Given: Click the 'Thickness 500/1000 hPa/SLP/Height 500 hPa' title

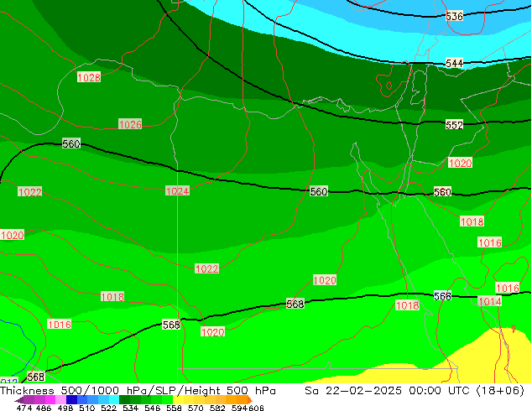Looking at the screenshot, I should [138, 391].
